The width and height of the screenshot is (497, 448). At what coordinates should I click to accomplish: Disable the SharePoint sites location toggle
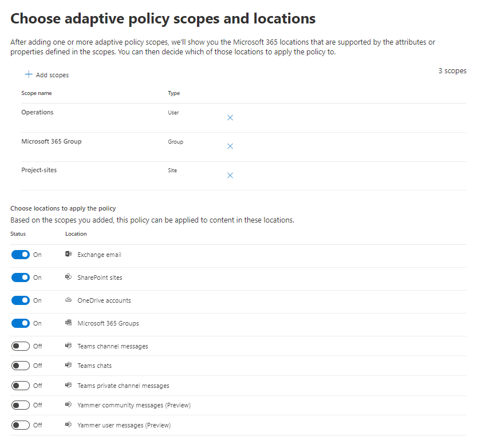[21, 277]
